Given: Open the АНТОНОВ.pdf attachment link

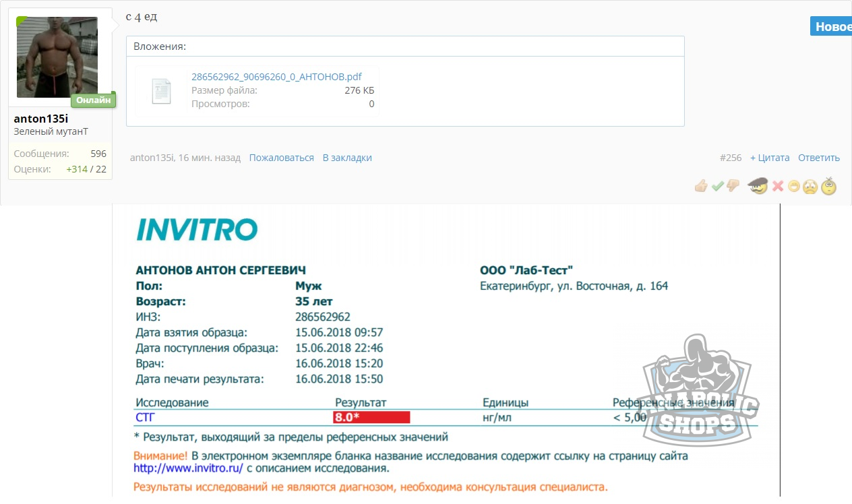Looking at the screenshot, I should tap(277, 77).
